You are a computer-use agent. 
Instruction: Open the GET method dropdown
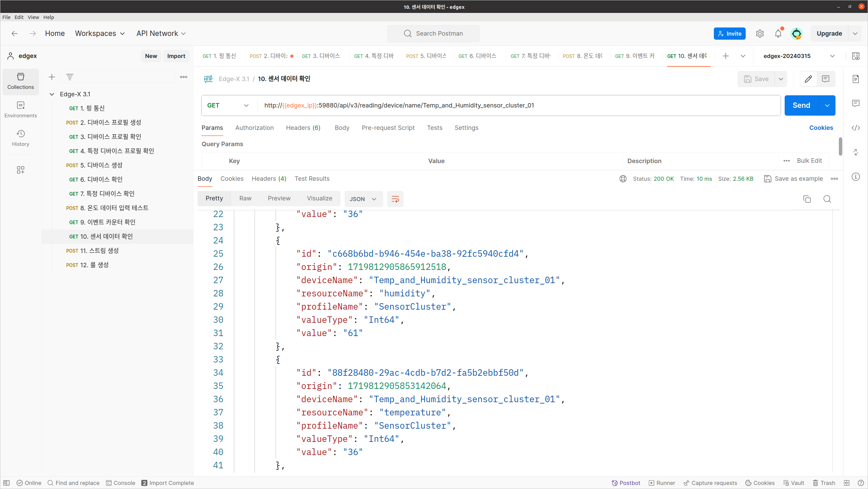pyautogui.click(x=228, y=105)
